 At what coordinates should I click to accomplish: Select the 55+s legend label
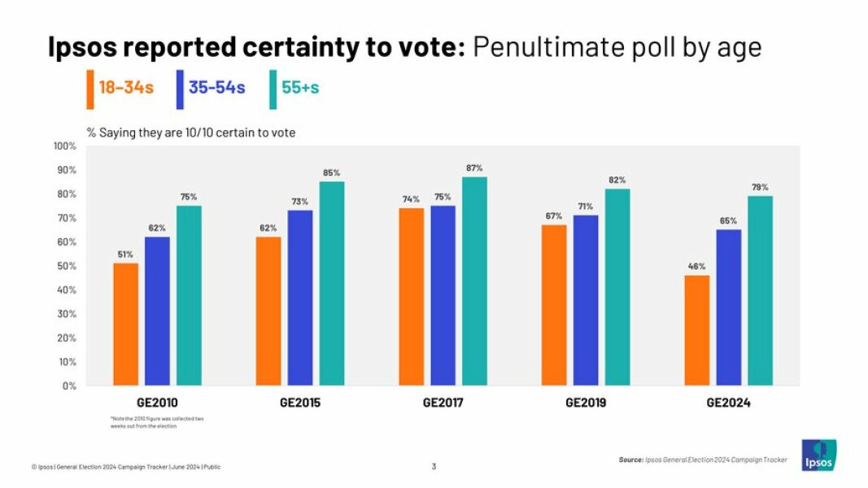point(300,88)
